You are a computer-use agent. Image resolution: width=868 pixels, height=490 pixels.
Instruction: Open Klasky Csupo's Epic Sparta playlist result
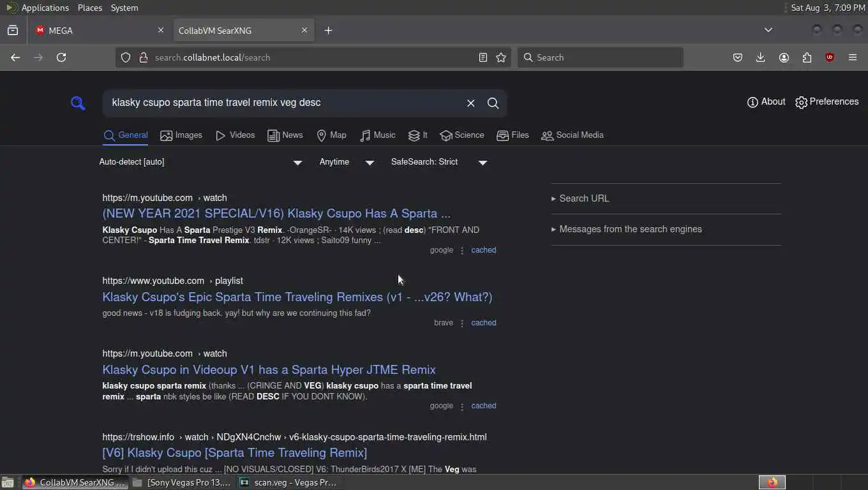297,297
